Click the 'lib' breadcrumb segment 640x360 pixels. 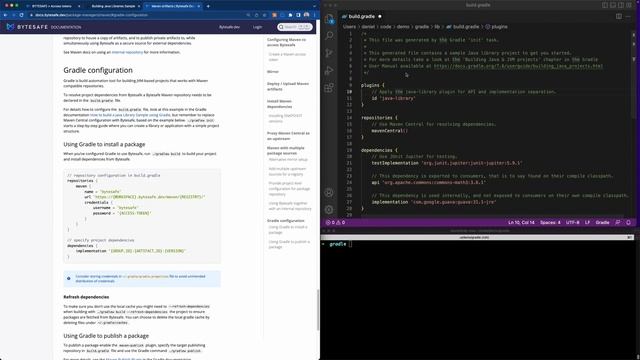click(437, 27)
